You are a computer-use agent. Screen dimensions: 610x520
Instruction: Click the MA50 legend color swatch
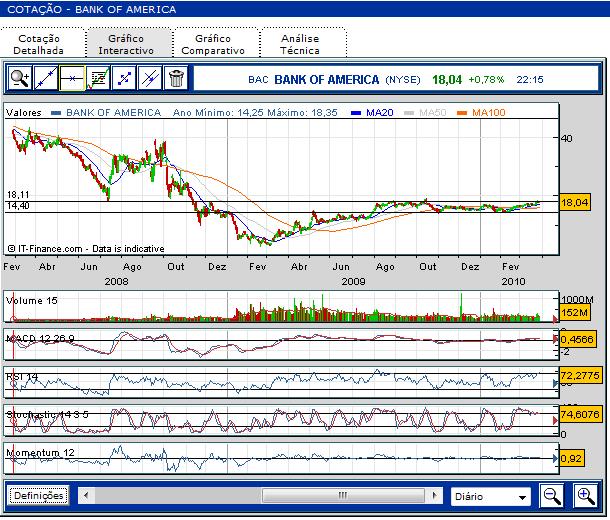409,113
